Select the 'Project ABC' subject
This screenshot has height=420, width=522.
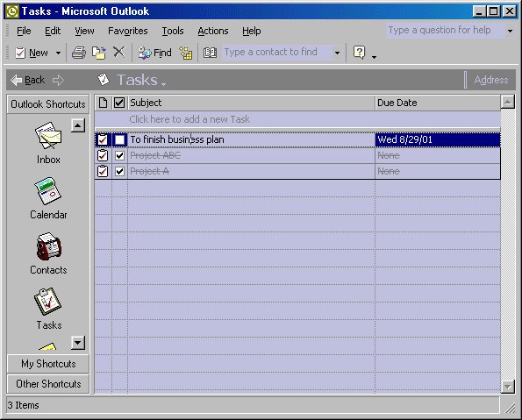tap(155, 155)
